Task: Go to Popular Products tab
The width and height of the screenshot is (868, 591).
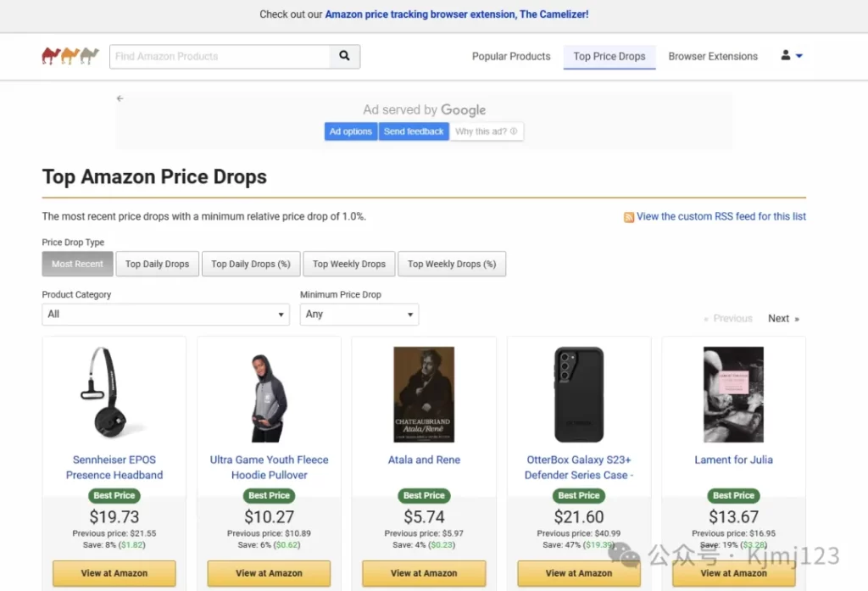Action: (x=511, y=57)
